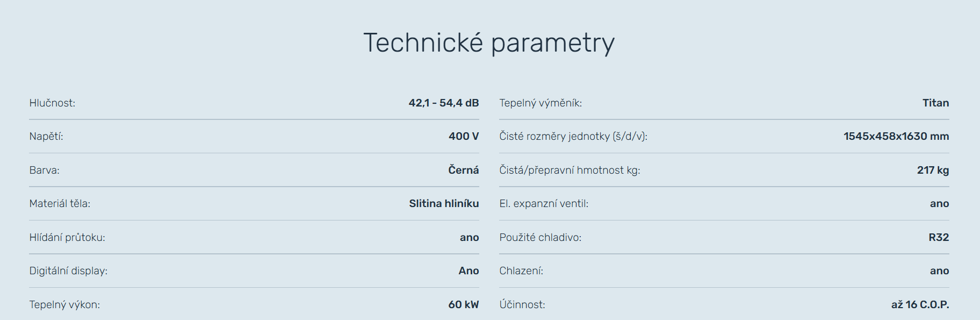
Task: Select the "Černá" color value
Action: tap(463, 170)
